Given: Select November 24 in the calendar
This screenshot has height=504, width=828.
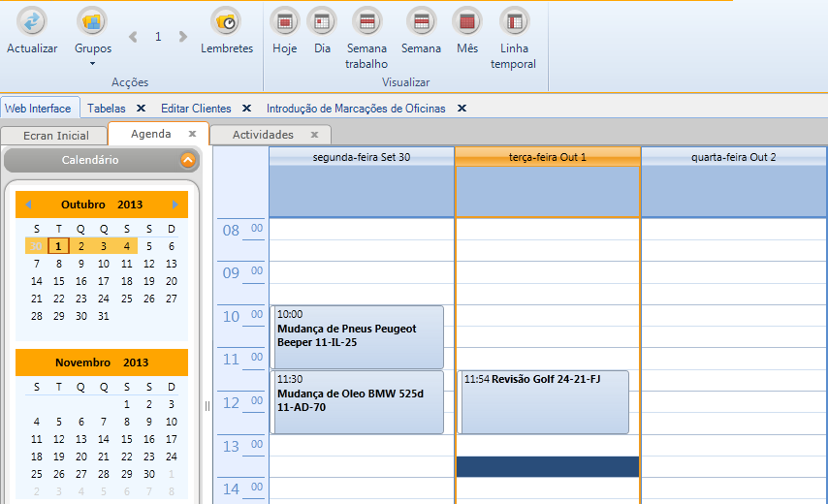Looking at the screenshot, I should (x=171, y=457).
